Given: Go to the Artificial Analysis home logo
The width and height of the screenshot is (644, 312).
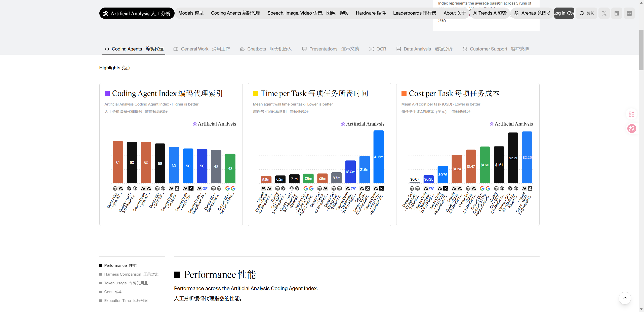Looking at the screenshot, I should [137, 13].
